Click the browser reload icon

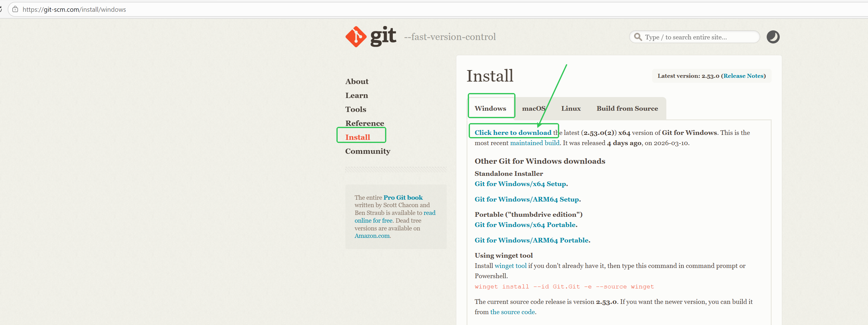point(1,9)
